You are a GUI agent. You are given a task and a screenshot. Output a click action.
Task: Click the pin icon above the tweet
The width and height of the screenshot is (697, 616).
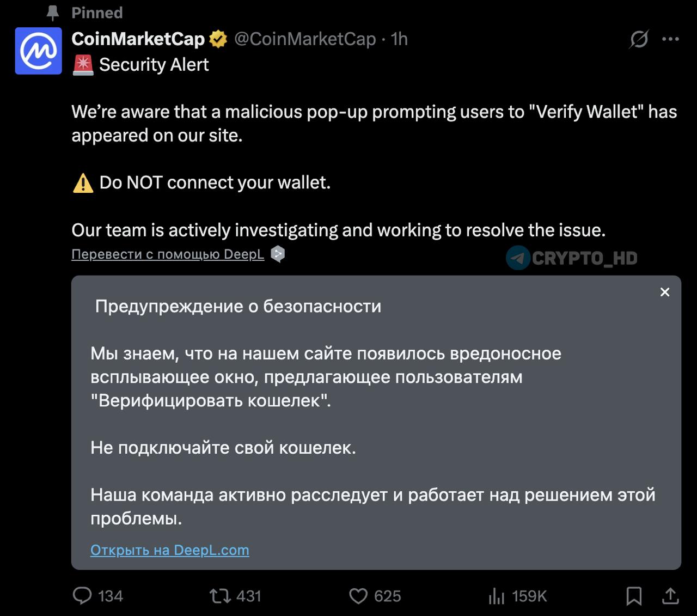(x=53, y=13)
